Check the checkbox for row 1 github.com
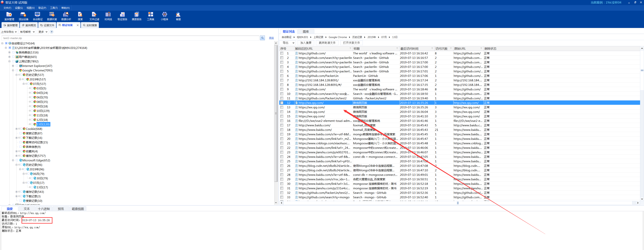Image resolution: width=644 pixels, height=250 pixels. 282,53
